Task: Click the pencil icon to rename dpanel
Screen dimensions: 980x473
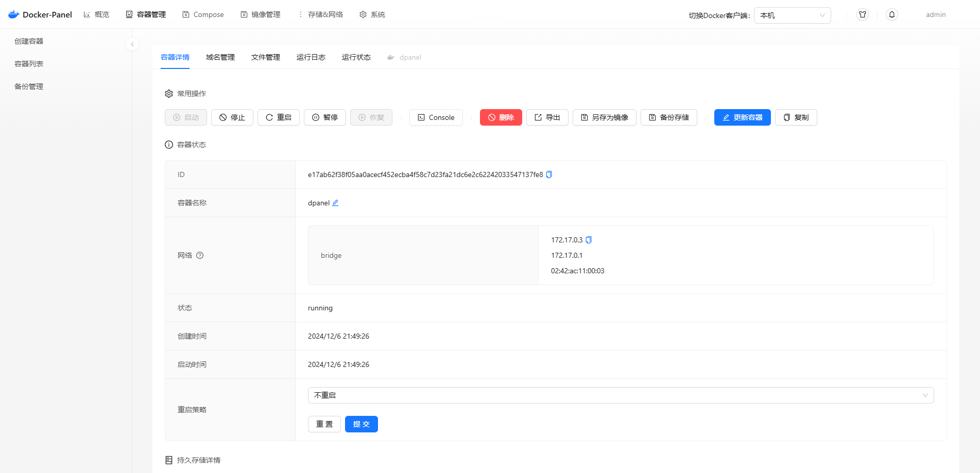Action: (335, 203)
